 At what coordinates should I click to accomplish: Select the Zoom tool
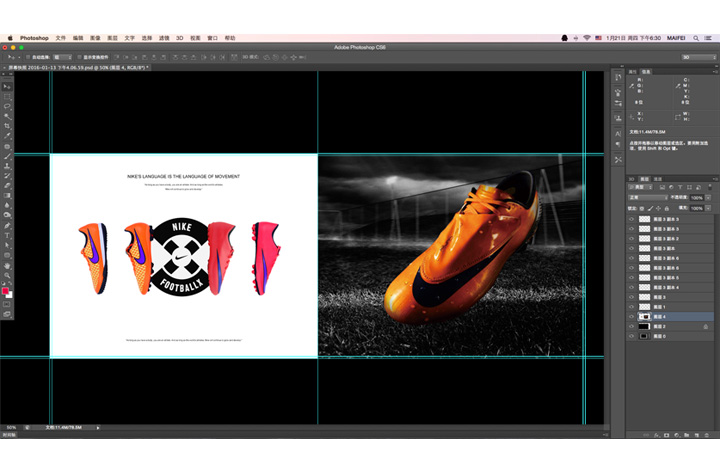[x=7, y=275]
